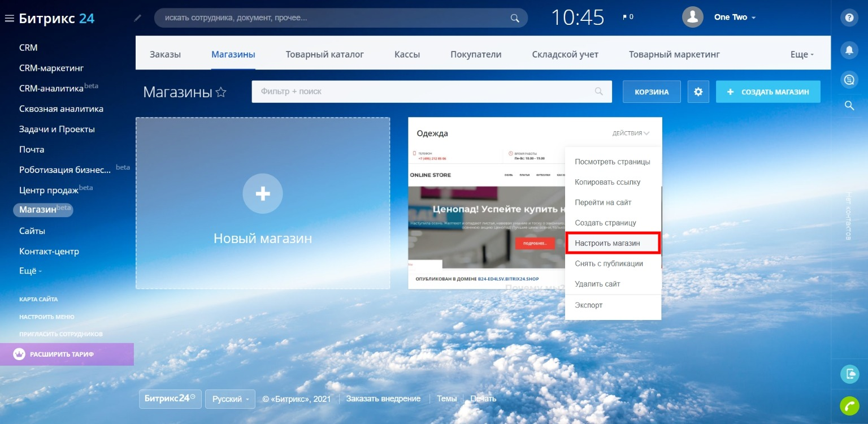This screenshot has height=424, width=868.
Task: Open settings gear next to Корзина
Action: pyautogui.click(x=698, y=92)
